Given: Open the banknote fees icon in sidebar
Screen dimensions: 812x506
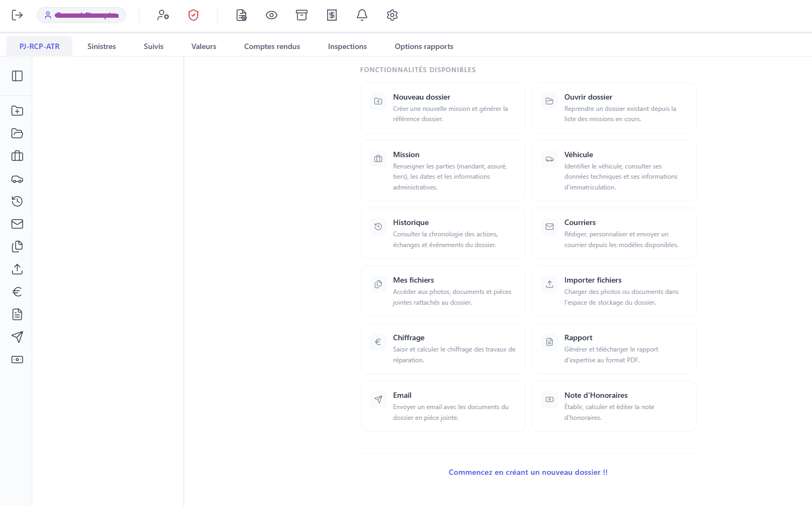Looking at the screenshot, I should 17,360.
